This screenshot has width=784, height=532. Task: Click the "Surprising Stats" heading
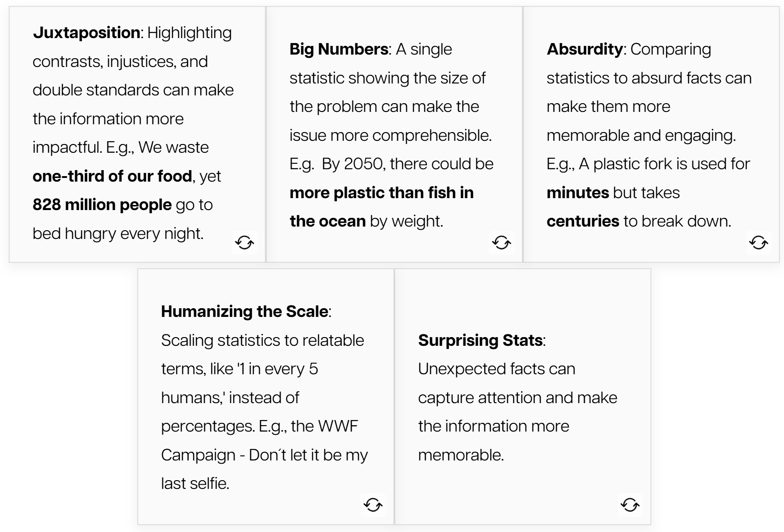point(480,340)
